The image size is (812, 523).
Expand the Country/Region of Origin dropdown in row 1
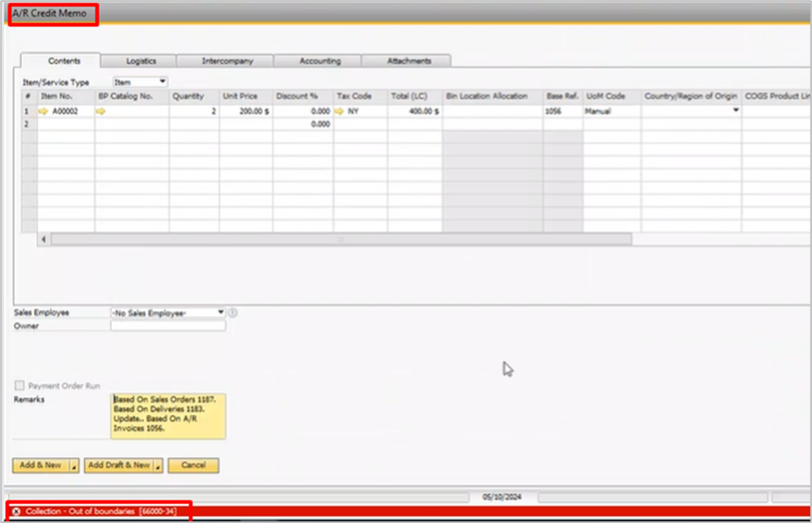735,111
